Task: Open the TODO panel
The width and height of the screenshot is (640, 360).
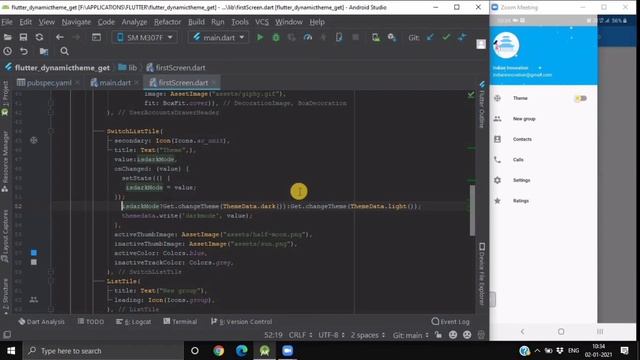Action: tap(91, 322)
